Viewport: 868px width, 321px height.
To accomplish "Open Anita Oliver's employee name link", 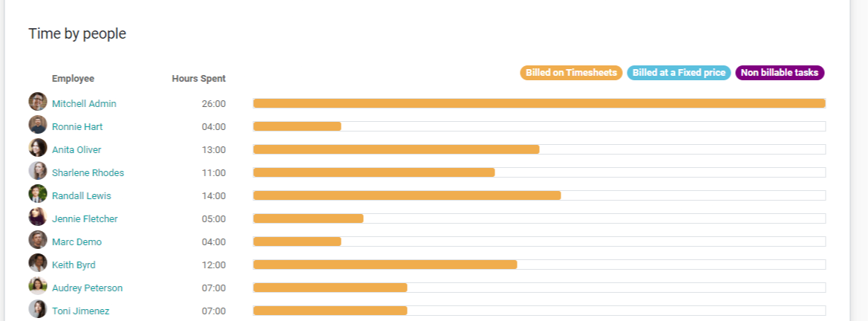I will [x=76, y=149].
